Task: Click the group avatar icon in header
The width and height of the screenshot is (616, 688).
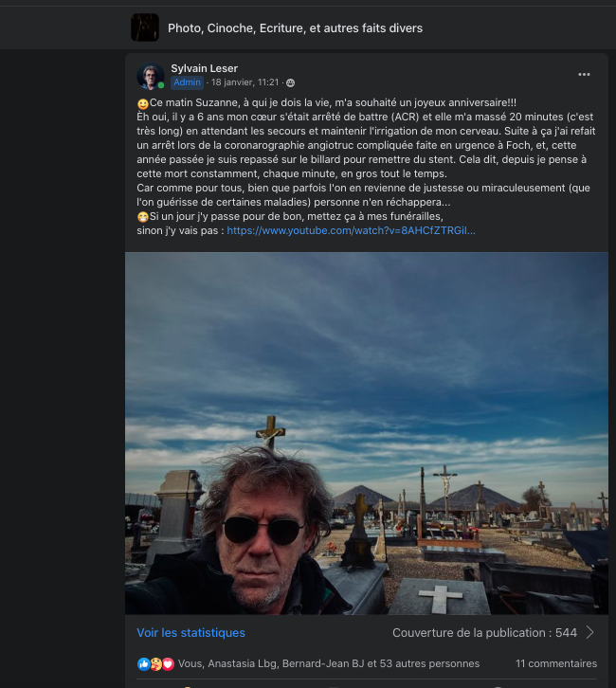Action: coord(145,27)
